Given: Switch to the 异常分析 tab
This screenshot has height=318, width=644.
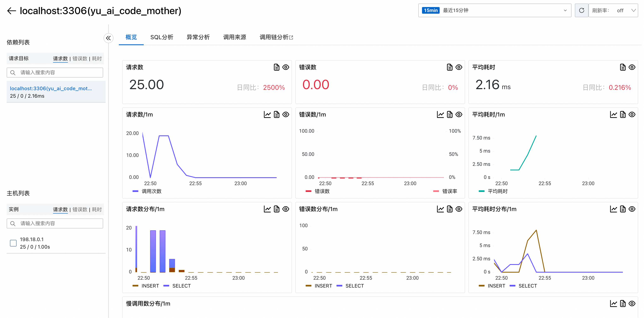Looking at the screenshot, I should [x=198, y=37].
